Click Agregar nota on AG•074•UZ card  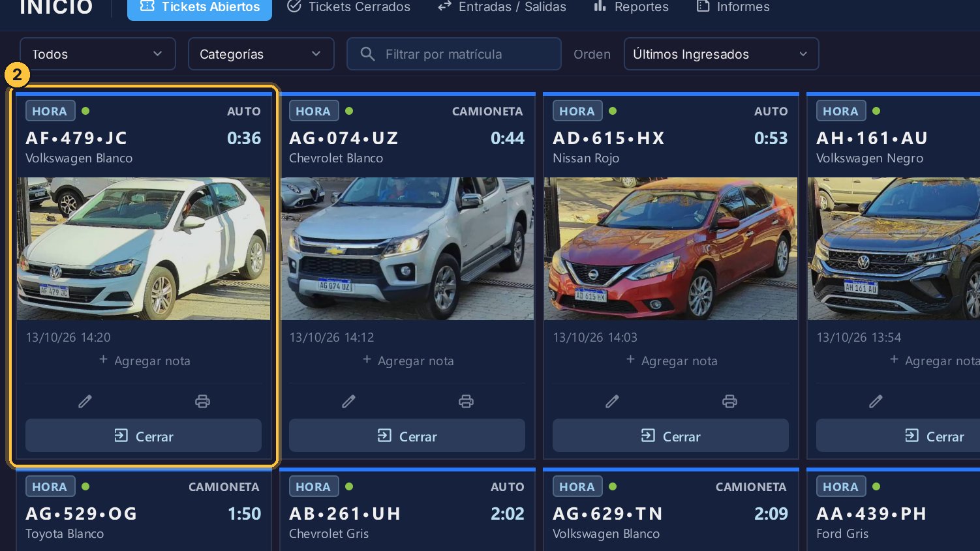(408, 361)
